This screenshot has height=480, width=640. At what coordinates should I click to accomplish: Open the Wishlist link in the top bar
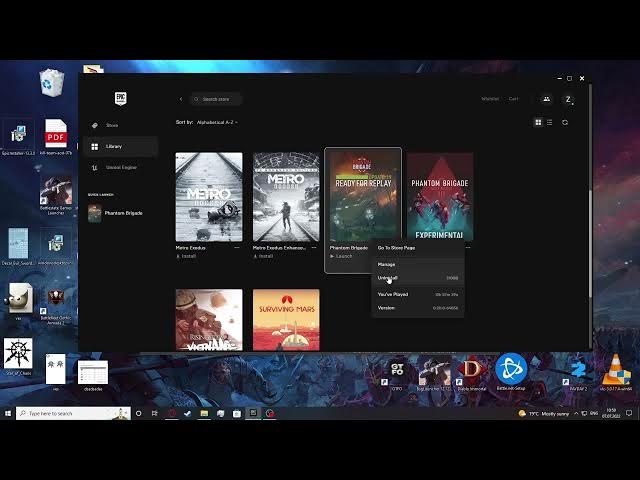[490, 99]
